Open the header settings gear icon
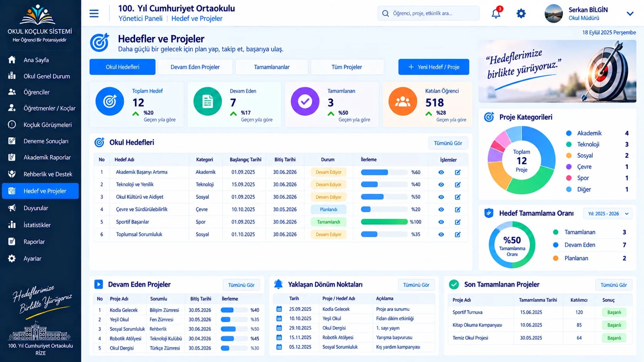 point(521,13)
